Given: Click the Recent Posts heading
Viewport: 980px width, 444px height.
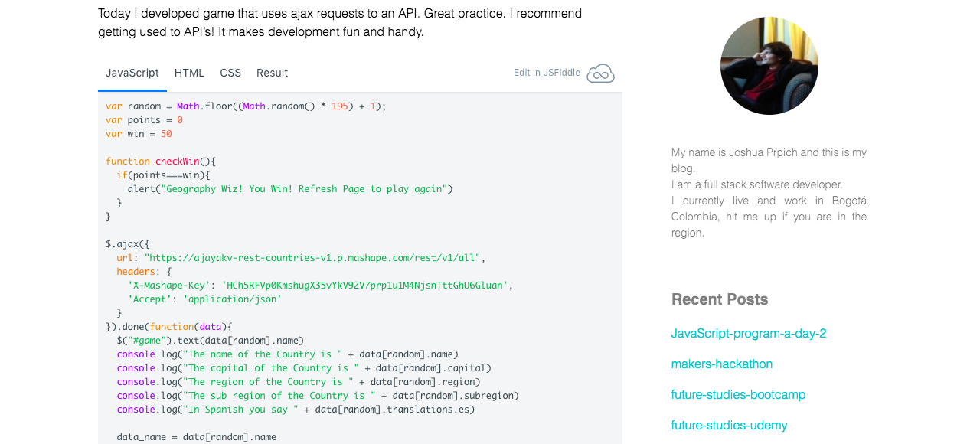Looking at the screenshot, I should click(x=719, y=299).
